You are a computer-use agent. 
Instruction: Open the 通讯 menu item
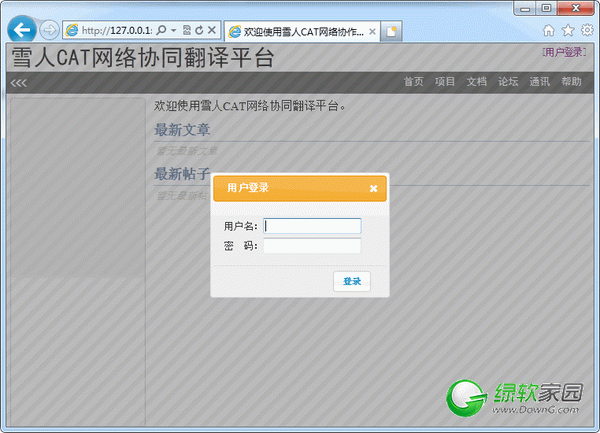[x=540, y=81]
